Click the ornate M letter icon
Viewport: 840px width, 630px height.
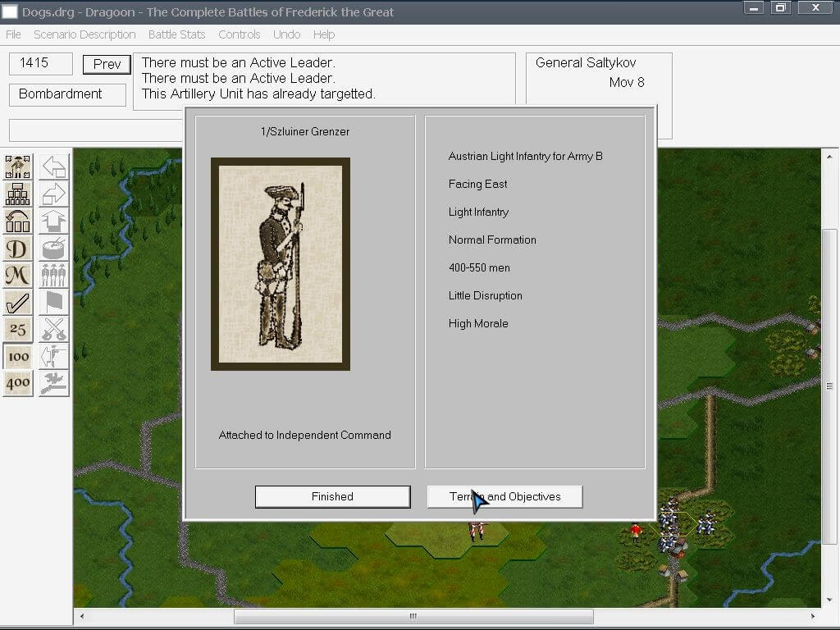coord(18,275)
